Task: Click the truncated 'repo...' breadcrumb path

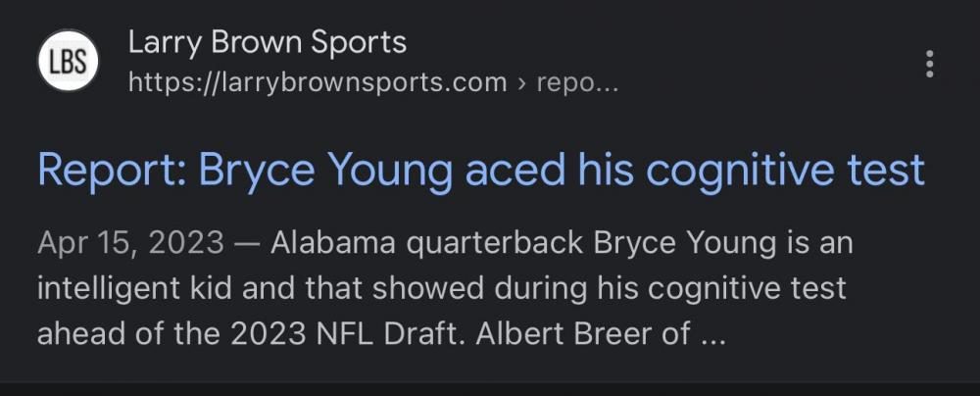Action: 578,81
